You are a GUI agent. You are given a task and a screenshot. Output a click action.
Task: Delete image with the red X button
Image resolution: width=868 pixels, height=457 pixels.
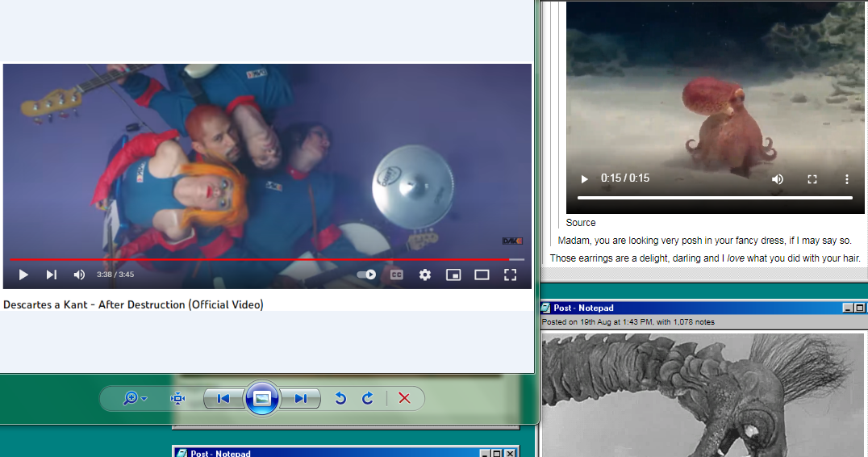(x=405, y=398)
